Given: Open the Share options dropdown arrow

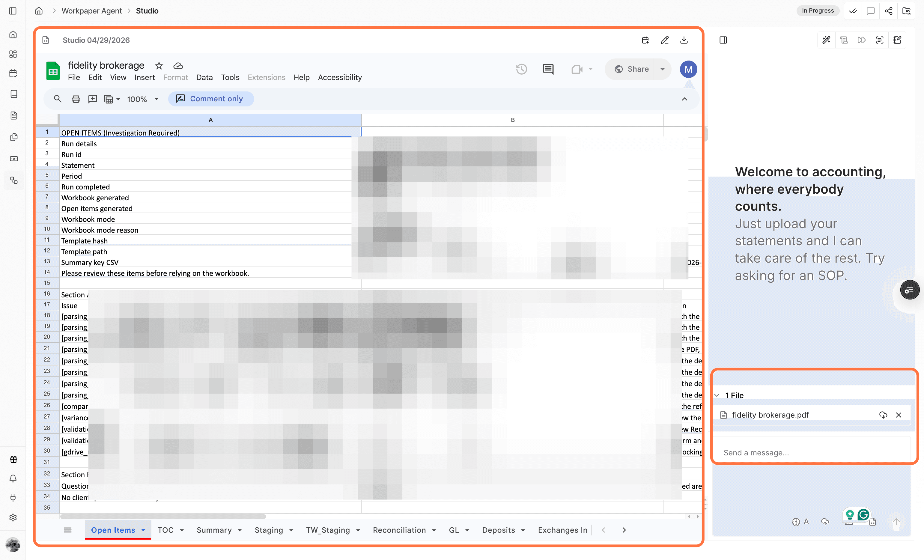Looking at the screenshot, I should (x=663, y=69).
